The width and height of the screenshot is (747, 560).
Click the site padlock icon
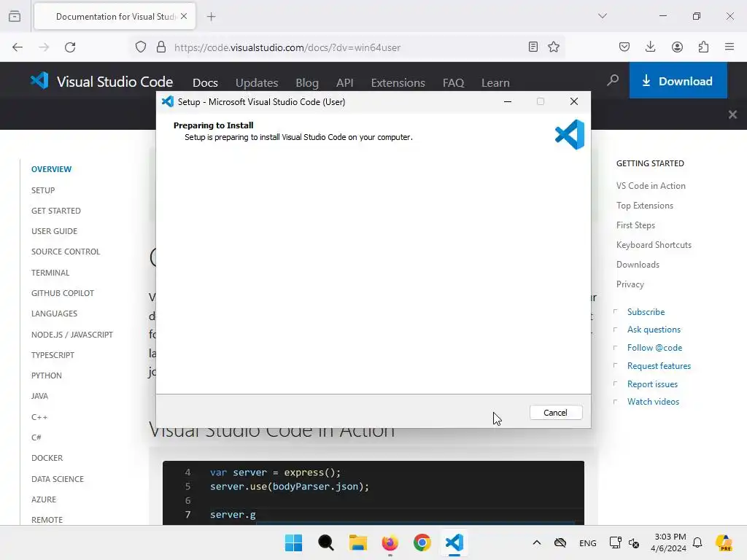pyautogui.click(x=161, y=47)
